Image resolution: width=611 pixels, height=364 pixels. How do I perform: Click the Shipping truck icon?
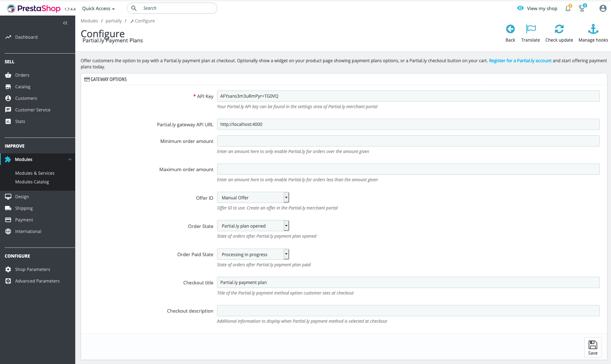point(8,208)
